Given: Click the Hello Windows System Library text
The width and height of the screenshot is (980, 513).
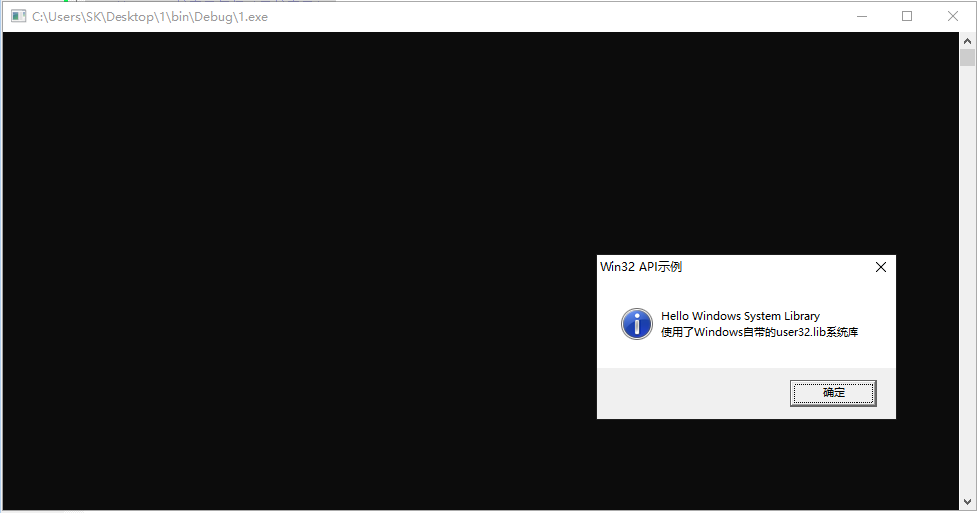Looking at the screenshot, I should (x=740, y=316).
